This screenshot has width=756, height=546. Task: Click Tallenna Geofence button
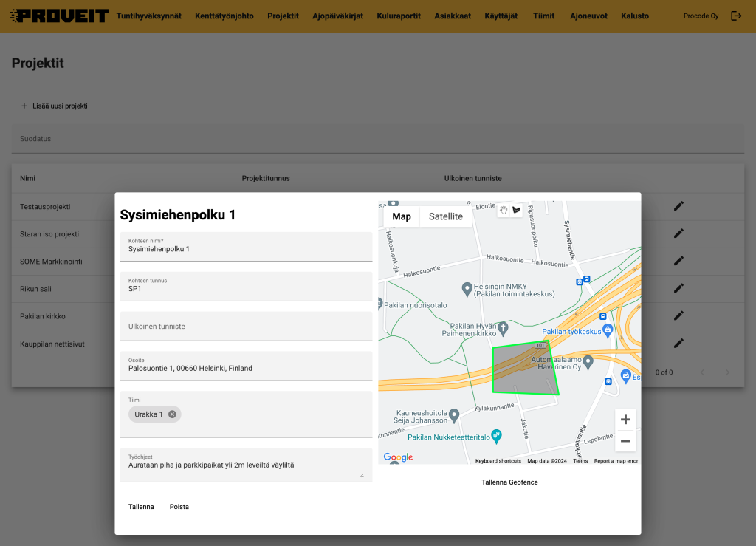coord(509,482)
